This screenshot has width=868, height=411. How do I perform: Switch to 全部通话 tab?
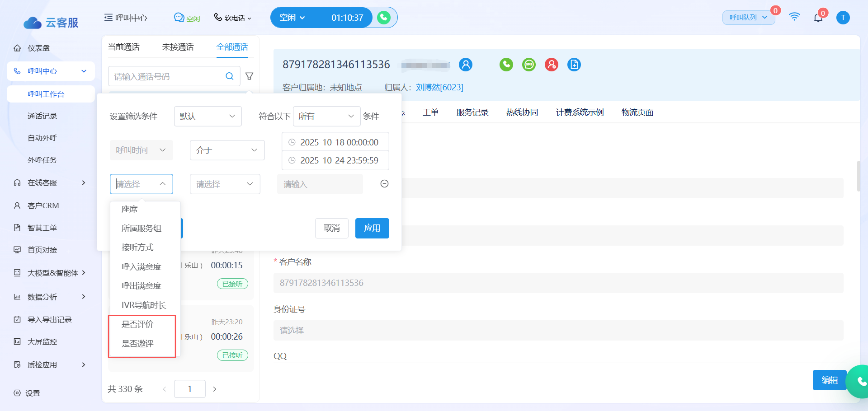click(232, 47)
